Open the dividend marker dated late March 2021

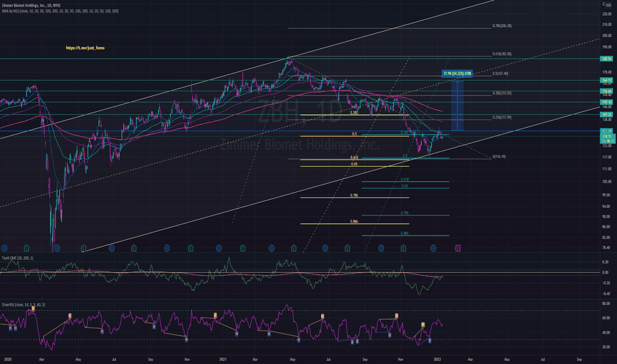[x=271, y=248]
